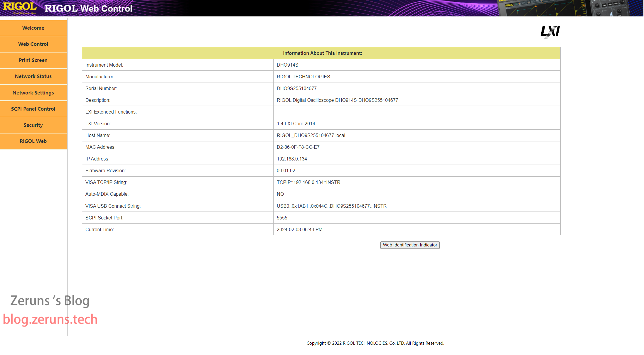The height and width of the screenshot is (355, 644).
Task: Click the LXI logo icon
Action: (550, 32)
